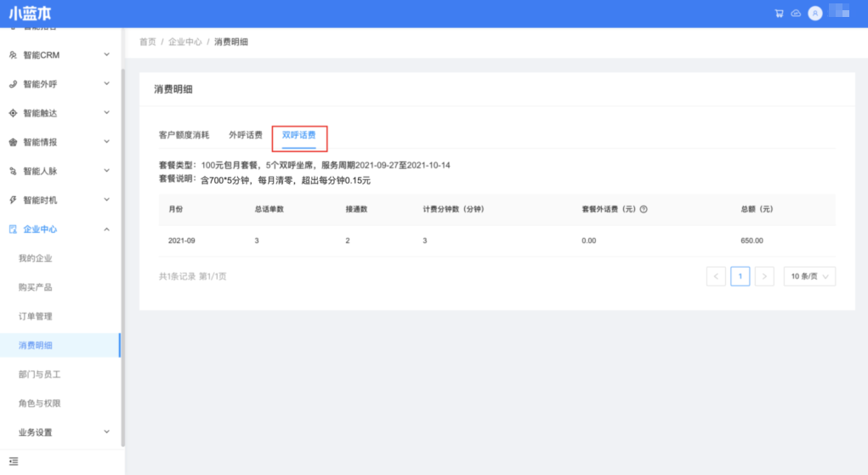
Task: Switch to the 客户额度消耗 tab
Action: click(184, 135)
